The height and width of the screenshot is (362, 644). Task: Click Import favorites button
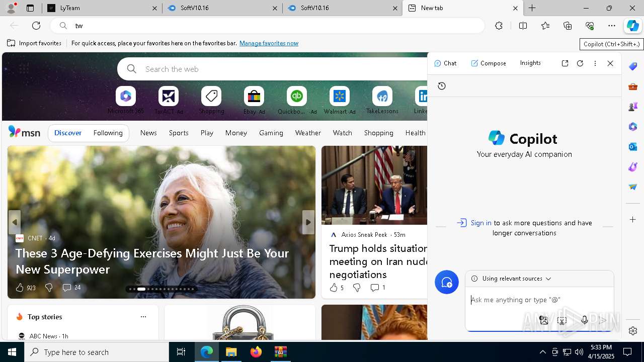coord(34,43)
